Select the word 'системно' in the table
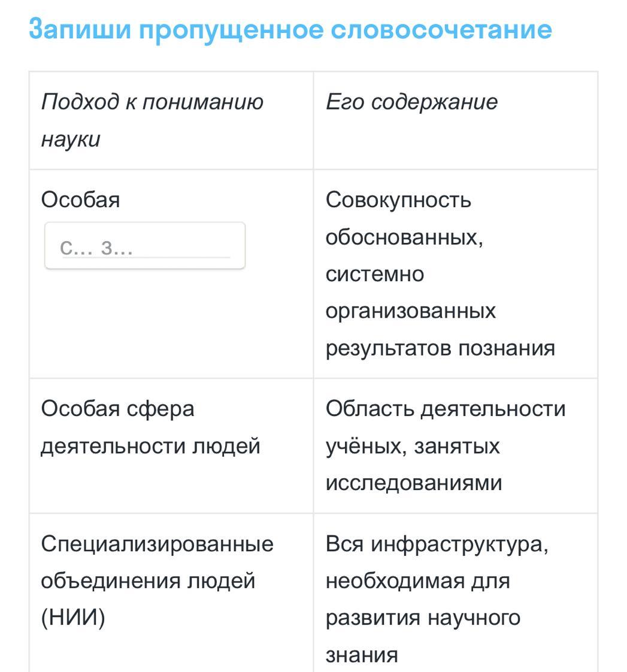 click(x=374, y=274)
